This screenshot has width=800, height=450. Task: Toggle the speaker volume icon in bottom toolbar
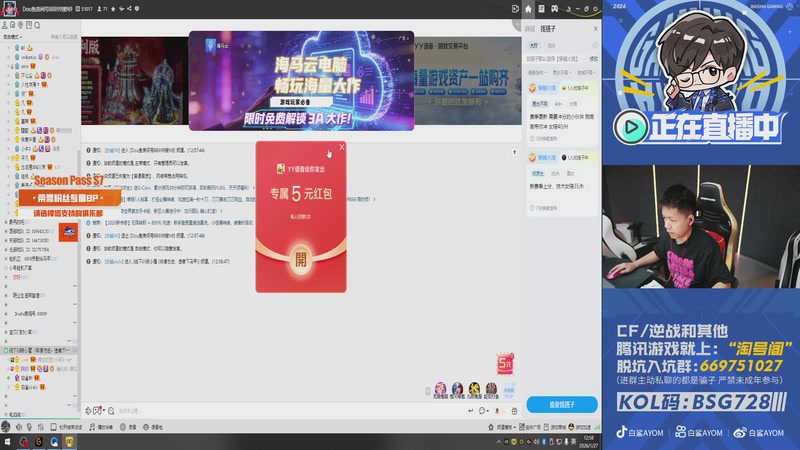tap(19, 427)
